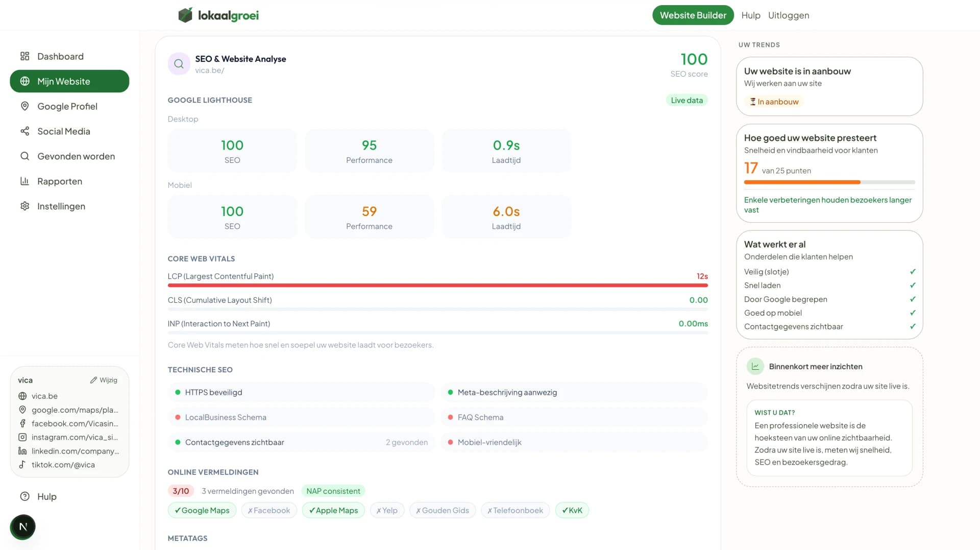
Task: Click the checkmark next to Goed op mobiel
Action: click(913, 313)
